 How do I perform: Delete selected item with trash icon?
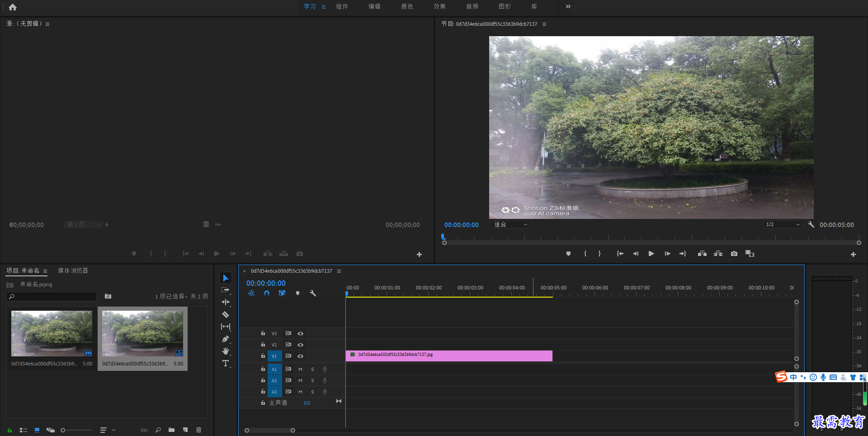(198, 430)
